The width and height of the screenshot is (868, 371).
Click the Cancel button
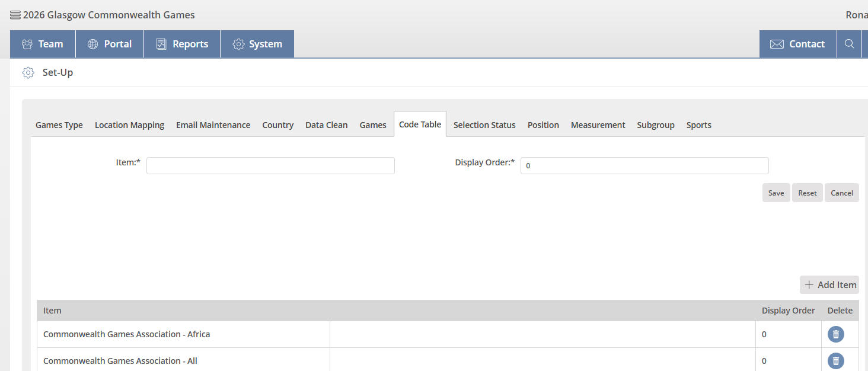coord(841,193)
